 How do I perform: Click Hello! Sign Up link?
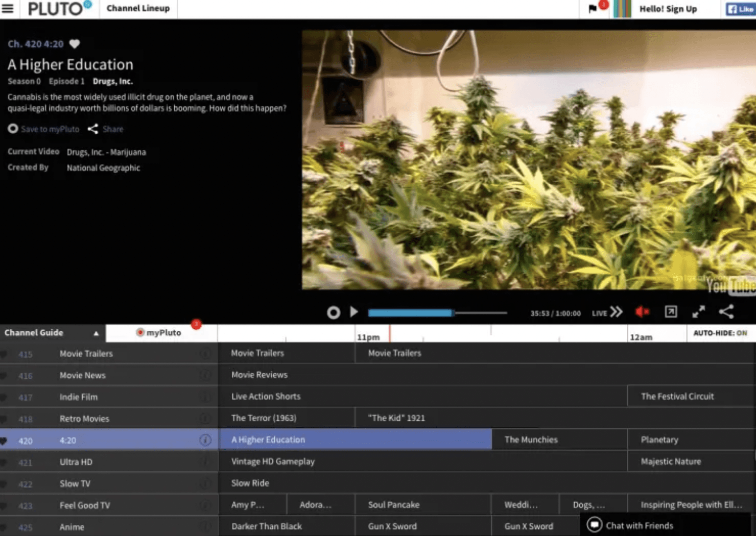(x=668, y=9)
